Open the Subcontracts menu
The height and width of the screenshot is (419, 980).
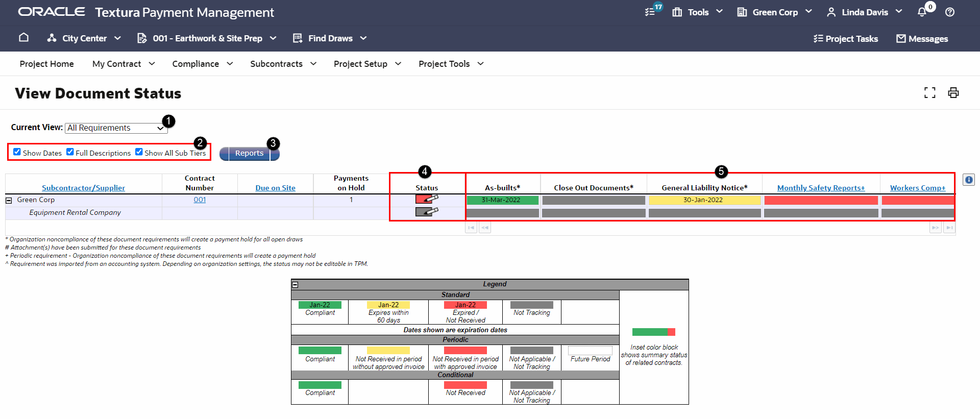(283, 64)
